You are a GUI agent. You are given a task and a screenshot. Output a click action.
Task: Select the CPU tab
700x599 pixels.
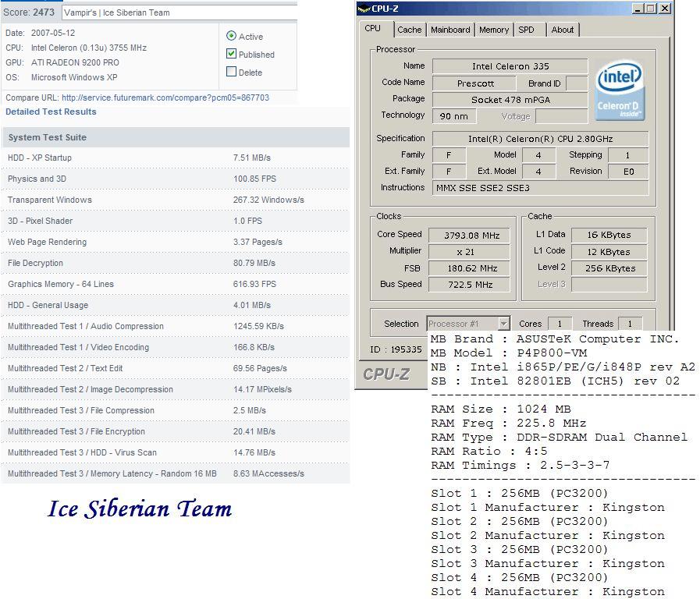coord(373,29)
